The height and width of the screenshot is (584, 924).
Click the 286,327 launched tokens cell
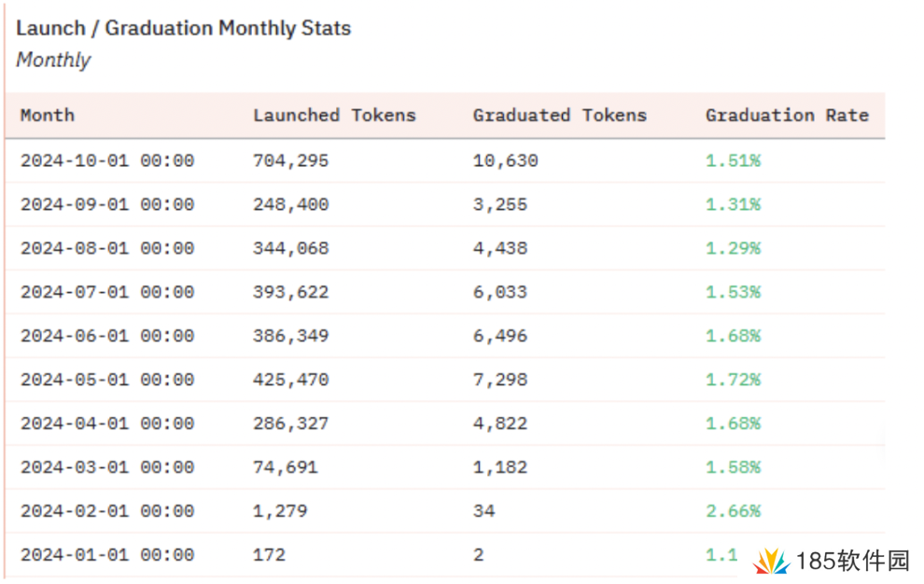(290, 424)
